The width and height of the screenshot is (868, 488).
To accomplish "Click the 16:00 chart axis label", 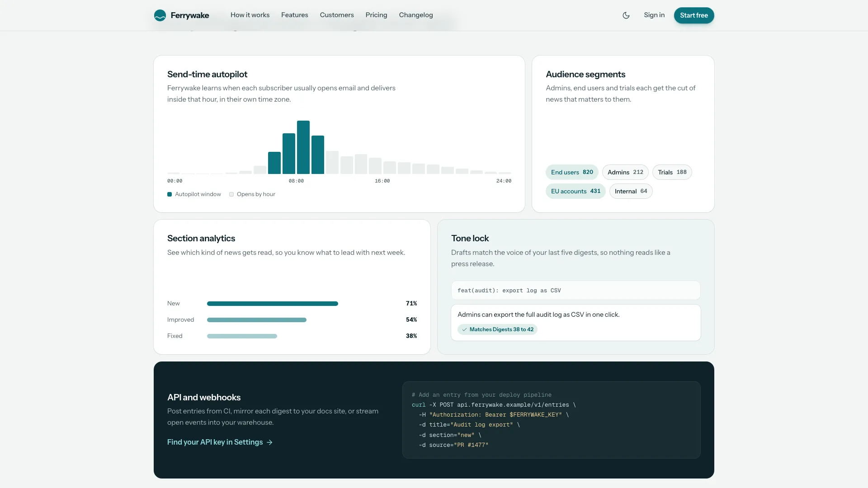I will [x=382, y=181].
